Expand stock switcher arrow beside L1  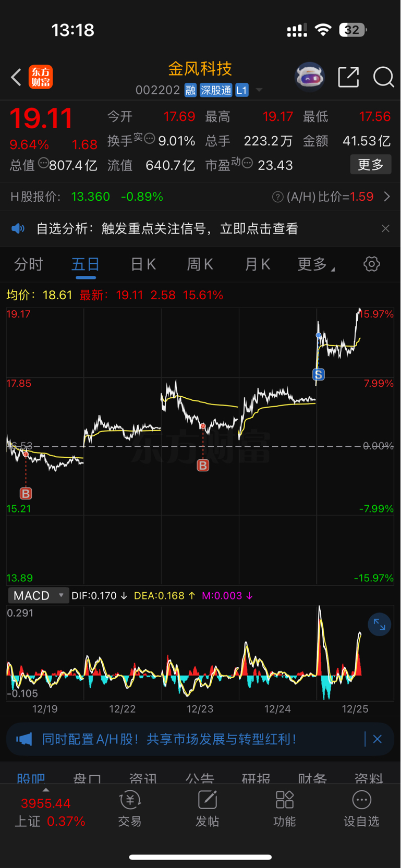259,91
